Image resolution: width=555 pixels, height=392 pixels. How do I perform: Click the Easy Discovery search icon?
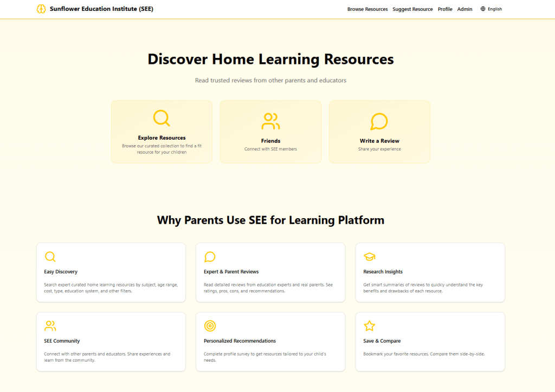click(x=50, y=257)
